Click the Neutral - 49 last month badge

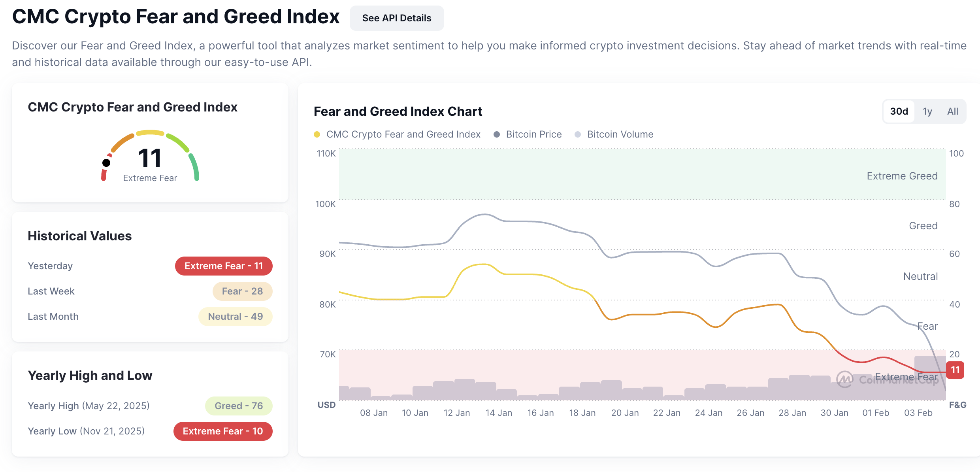coord(235,317)
